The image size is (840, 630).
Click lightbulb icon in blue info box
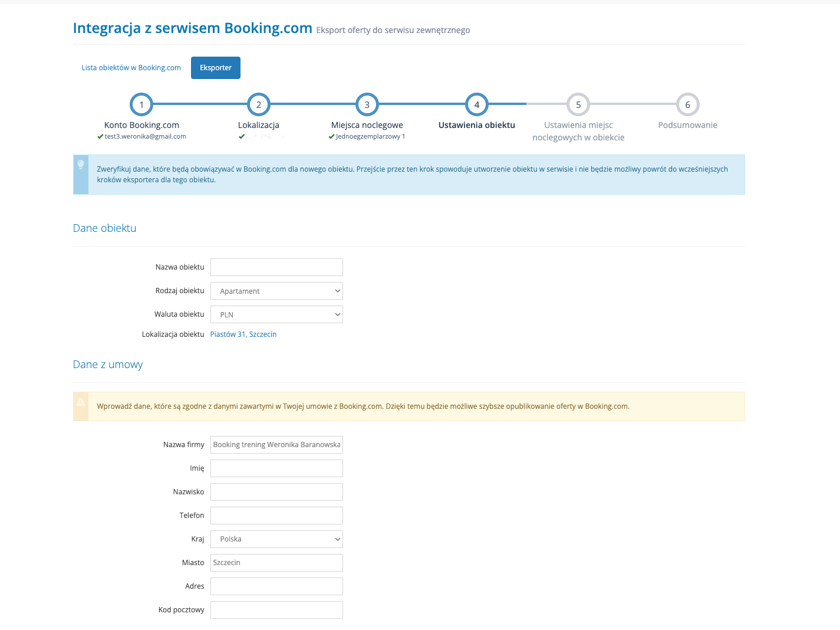(x=81, y=165)
